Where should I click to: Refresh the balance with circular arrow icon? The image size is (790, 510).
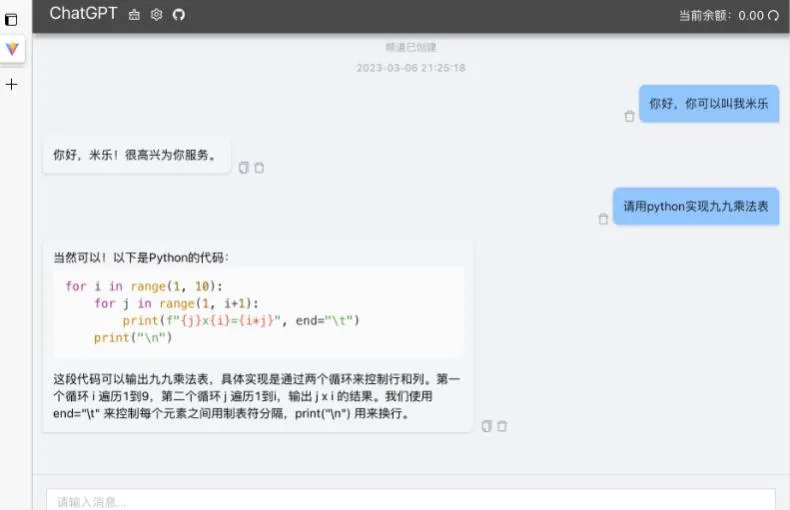[x=773, y=16]
